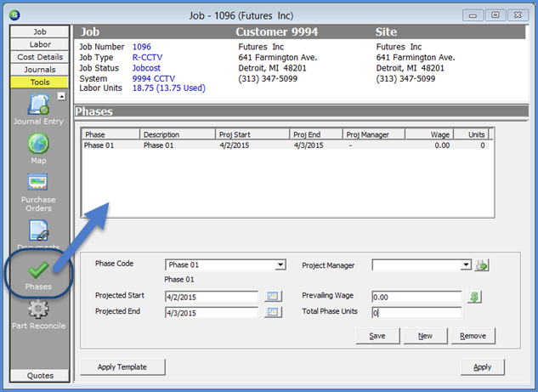
Task: Click job number 1096 value
Action: (x=142, y=47)
